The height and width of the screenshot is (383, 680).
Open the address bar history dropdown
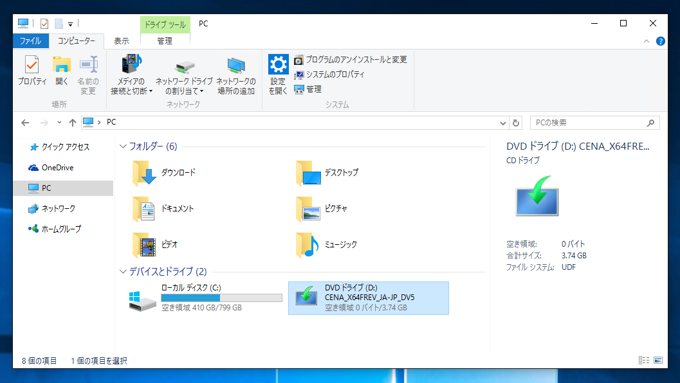pos(503,123)
